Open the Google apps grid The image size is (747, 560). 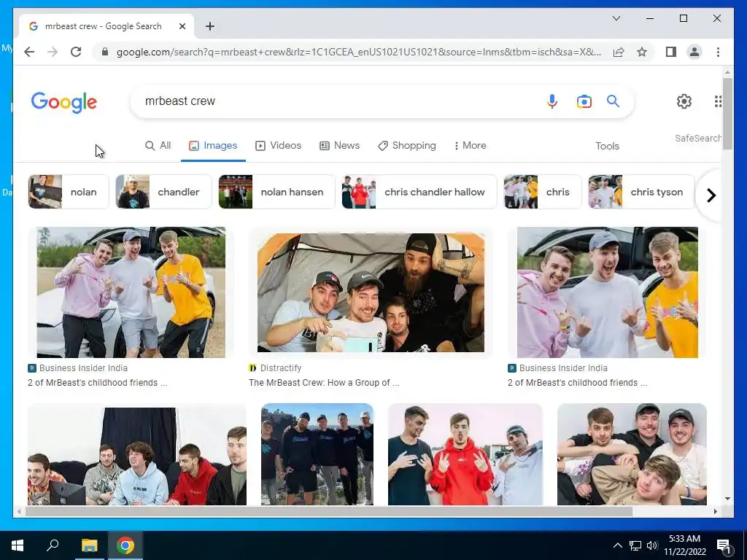pos(718,101)
